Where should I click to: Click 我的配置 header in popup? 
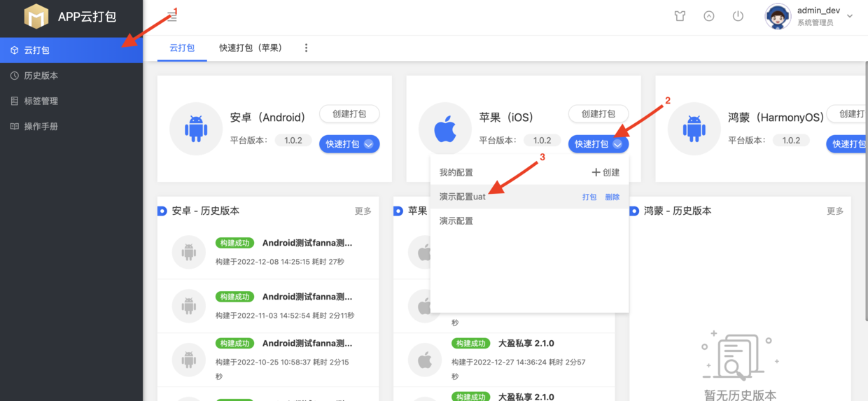click(x=456, y=172)
